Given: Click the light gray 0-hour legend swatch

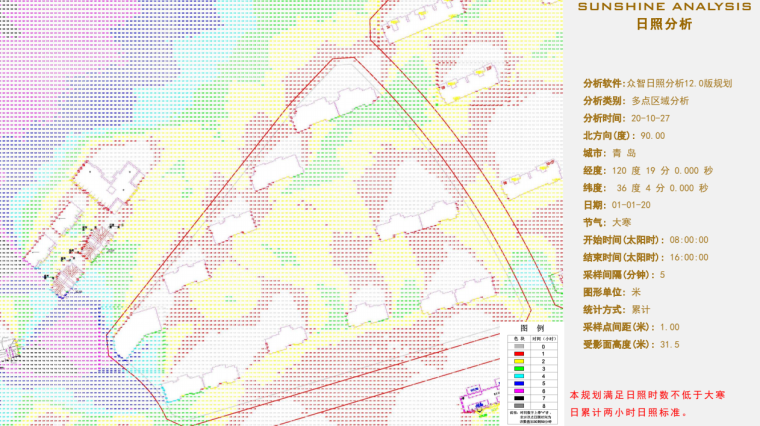Looking at the screenshot, I should pyautogui.click(x=519, y=346).
